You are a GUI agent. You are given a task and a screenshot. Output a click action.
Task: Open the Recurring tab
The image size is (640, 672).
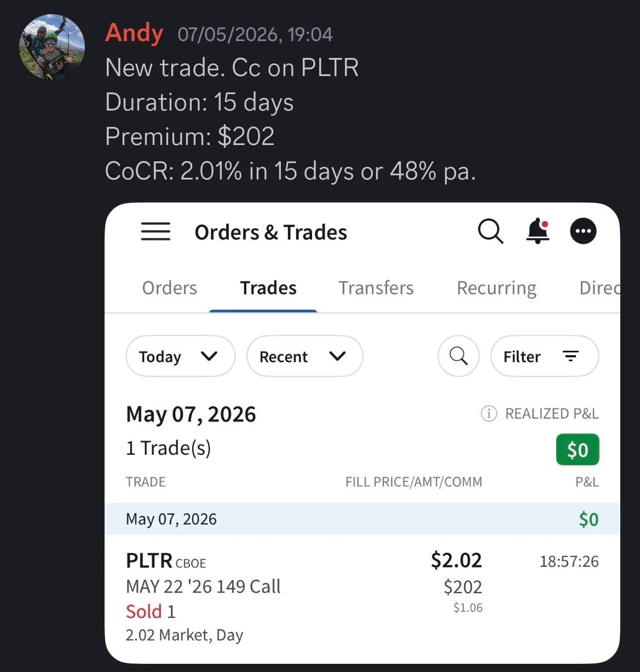[x=497, y=288]
